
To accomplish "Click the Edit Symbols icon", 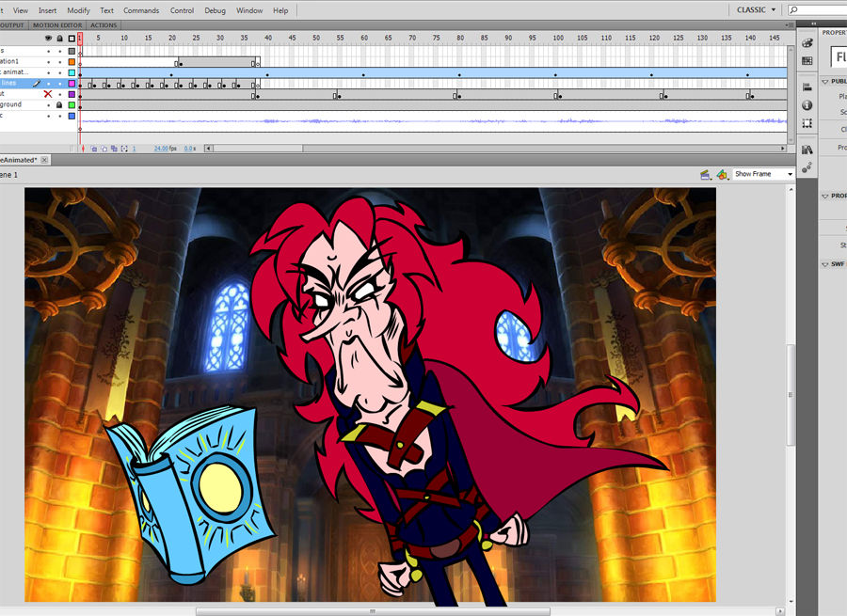I will [722, 174].
